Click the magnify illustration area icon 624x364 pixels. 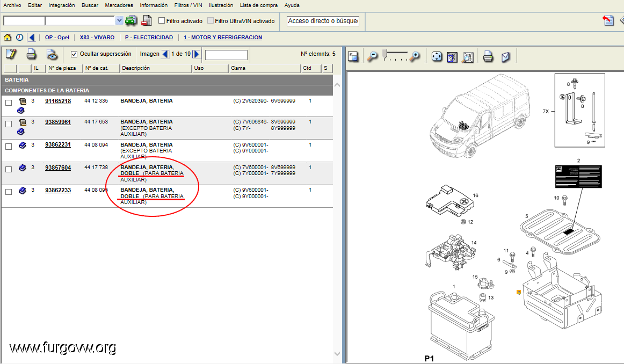click(x=468, y=57)
